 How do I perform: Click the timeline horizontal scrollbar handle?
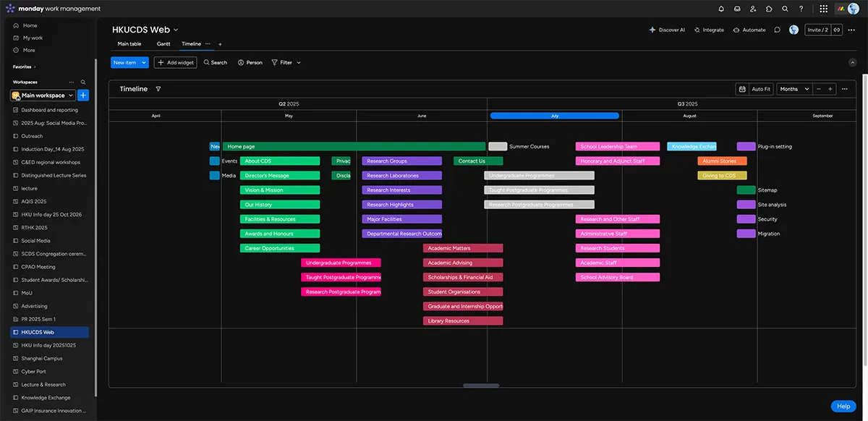(481, 386)
